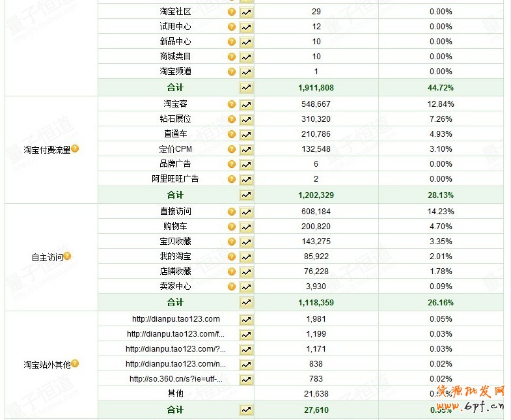511x420 pixels.
Task: Click the so.360.cn search source link
Action: 176,379
